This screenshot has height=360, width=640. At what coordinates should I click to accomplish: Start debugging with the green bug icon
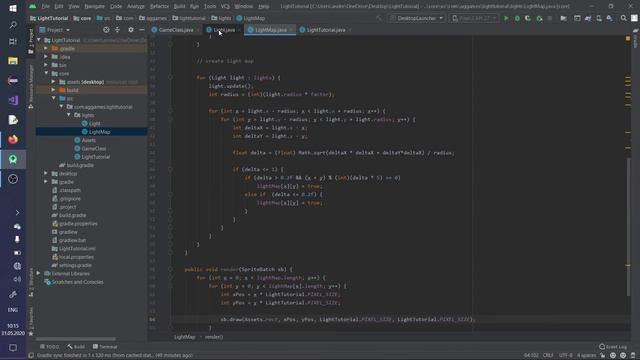pos(517,18)
